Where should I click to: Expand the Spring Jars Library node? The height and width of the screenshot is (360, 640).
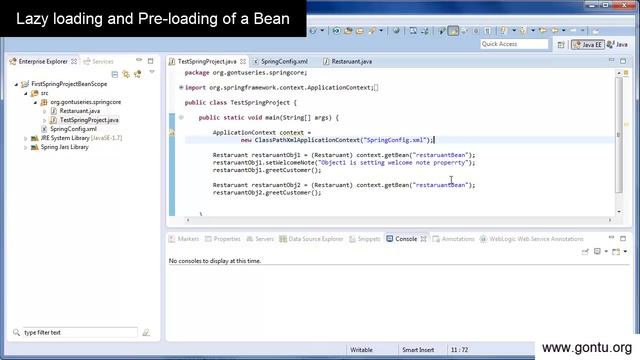pyautogui.click(x=26, y=147)
